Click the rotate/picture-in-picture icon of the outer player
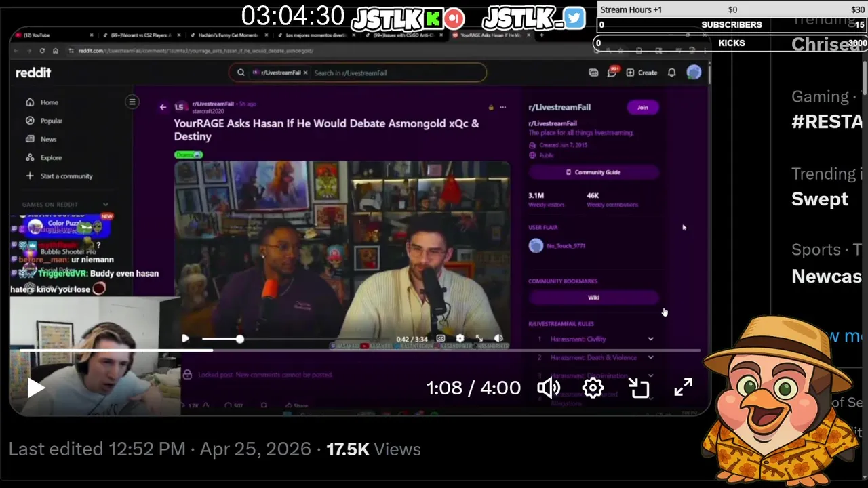Image resolution: width=868 pixels, height=488 pixels. (639, 388)
